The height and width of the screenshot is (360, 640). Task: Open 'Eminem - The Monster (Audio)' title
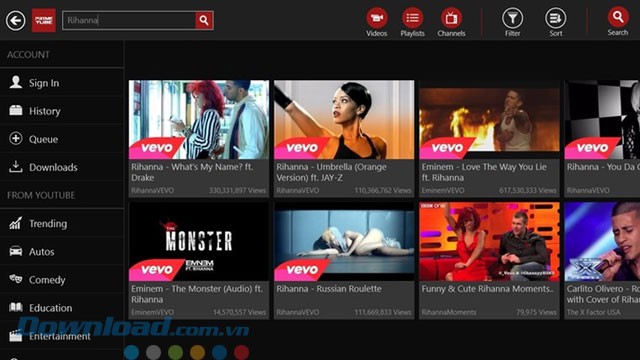pos(197,294)
